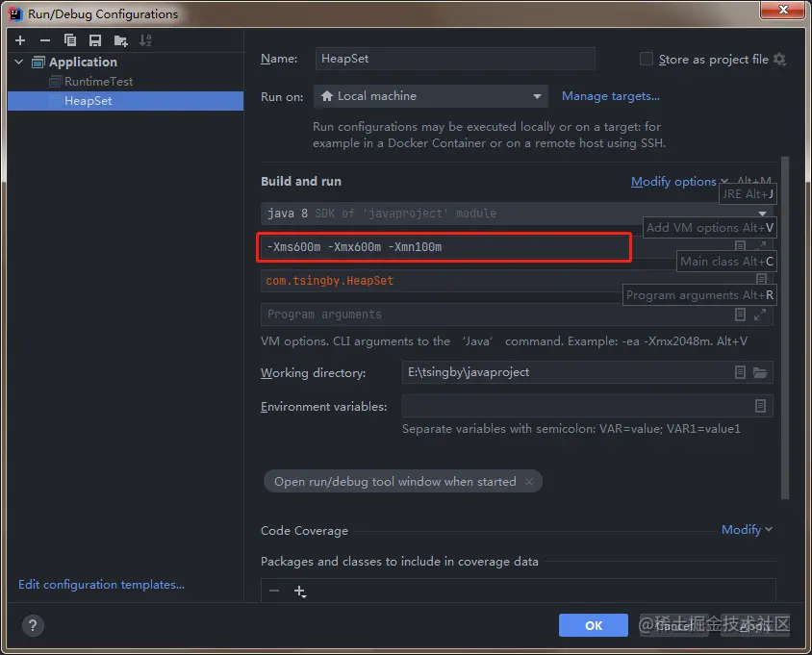The image size is (812, 655).
Task: Open help with the question mark button
Action: click(x=33, y=625)
